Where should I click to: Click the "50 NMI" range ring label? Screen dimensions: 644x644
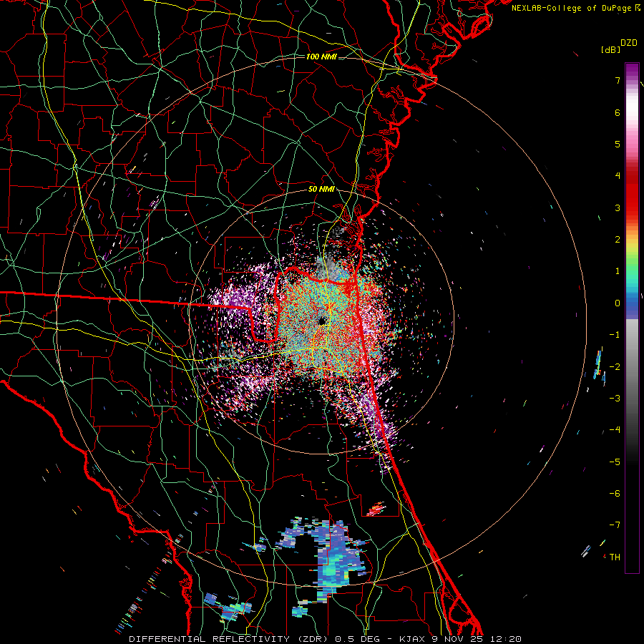321,190
